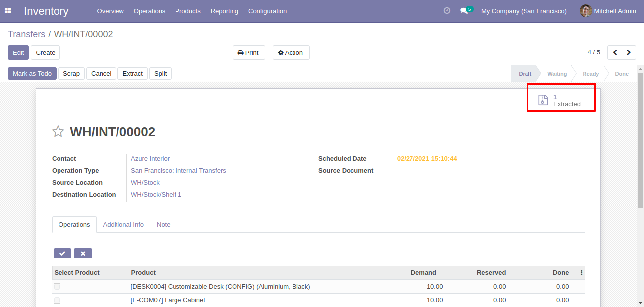This screenshot has width=644, height=307.
Task: Go back to Transfers breadcrumb
Action: click(x=26, y=34)
